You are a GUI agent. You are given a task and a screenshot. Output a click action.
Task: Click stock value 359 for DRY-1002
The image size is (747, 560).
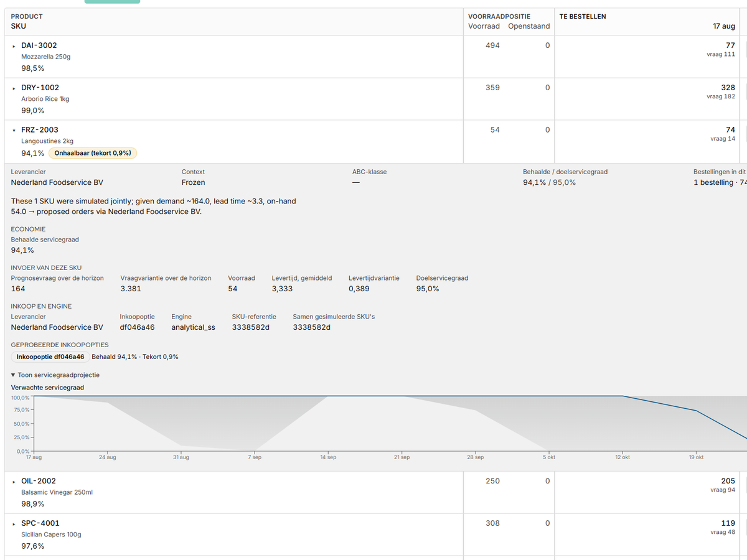pyautogui.click(x=492, y=88)
